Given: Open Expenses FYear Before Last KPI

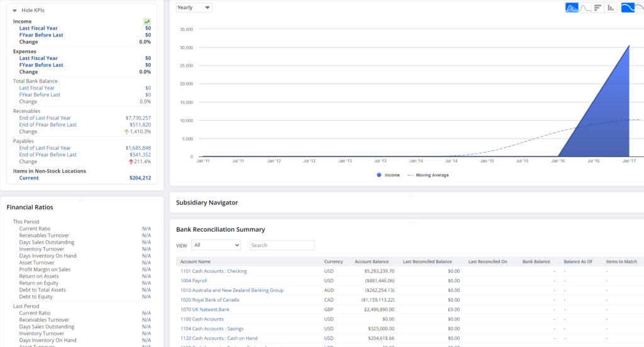Looking at the screenshot, I should tap(41, 65).
